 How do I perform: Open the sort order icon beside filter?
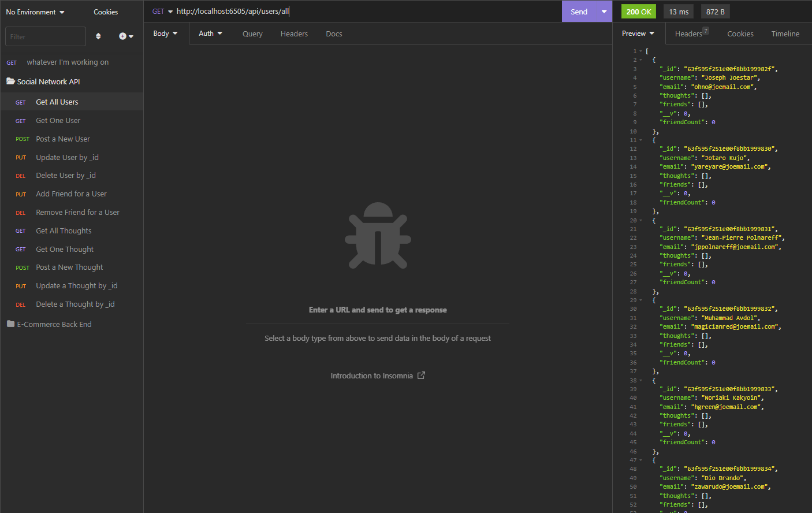tap(98, 36)
